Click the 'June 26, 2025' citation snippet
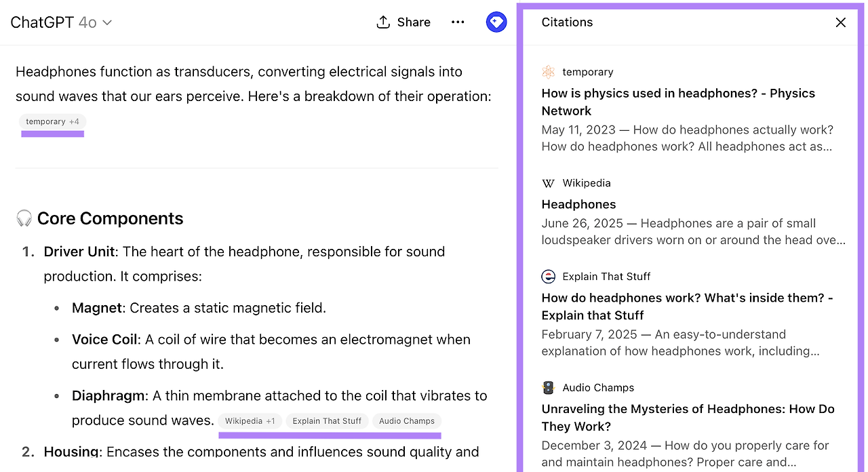Screen dimensions: 868x472 pyautogui.click(x=694, y=232)
